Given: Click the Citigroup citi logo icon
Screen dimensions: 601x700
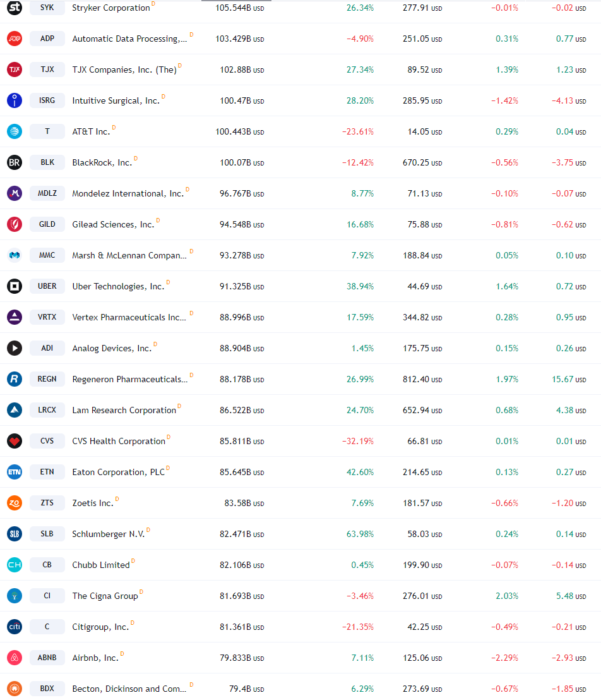Looking at the screenshot, I should tap(15, 627).
